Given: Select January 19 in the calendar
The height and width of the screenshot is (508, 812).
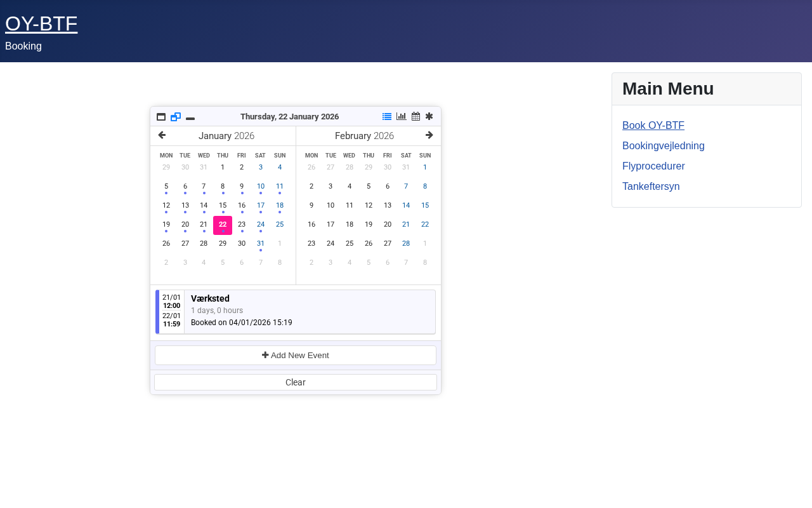Looking at the screenshot, I should [166, 225].
